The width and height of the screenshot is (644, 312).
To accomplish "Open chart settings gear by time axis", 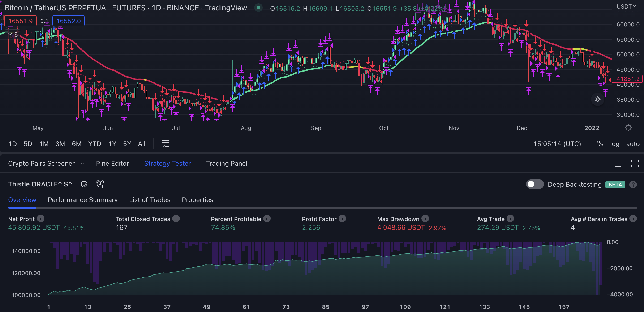I will pos(628,128).
